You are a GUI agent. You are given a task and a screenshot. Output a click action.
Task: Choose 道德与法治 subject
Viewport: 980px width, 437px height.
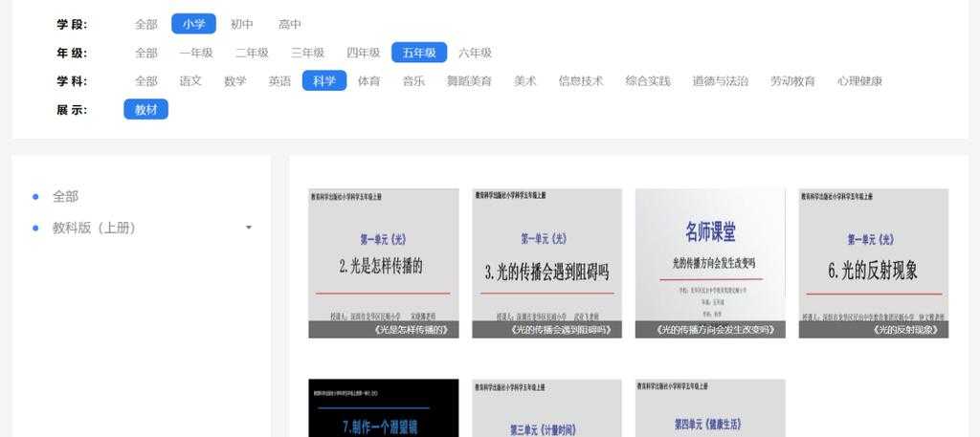720,81
